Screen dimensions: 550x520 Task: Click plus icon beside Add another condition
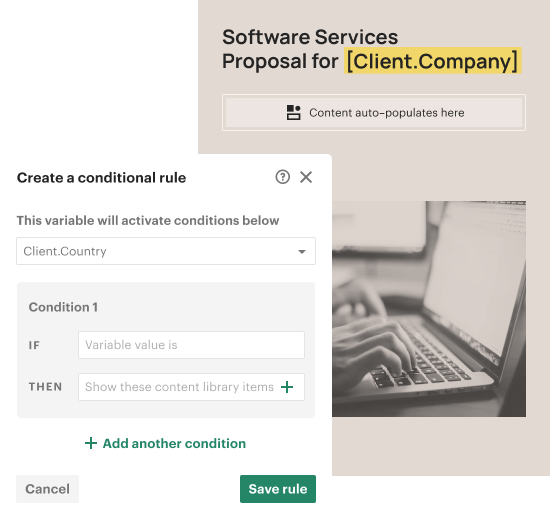point(91,443)
